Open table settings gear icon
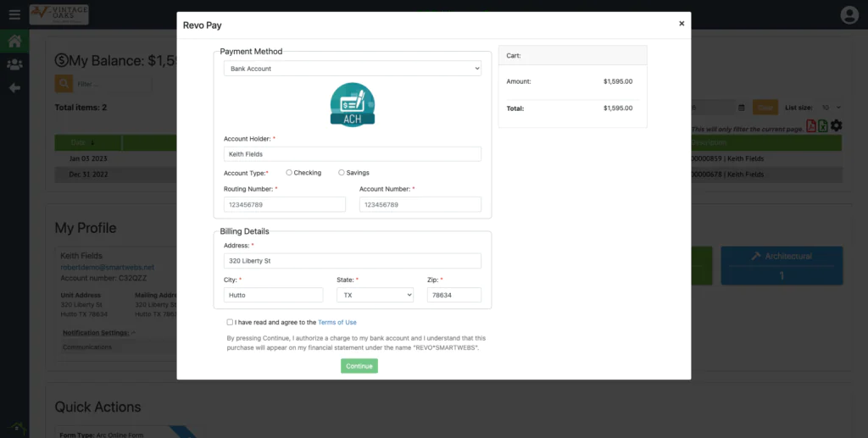Screen dimensions: 868x438 [x=837, y=125]
